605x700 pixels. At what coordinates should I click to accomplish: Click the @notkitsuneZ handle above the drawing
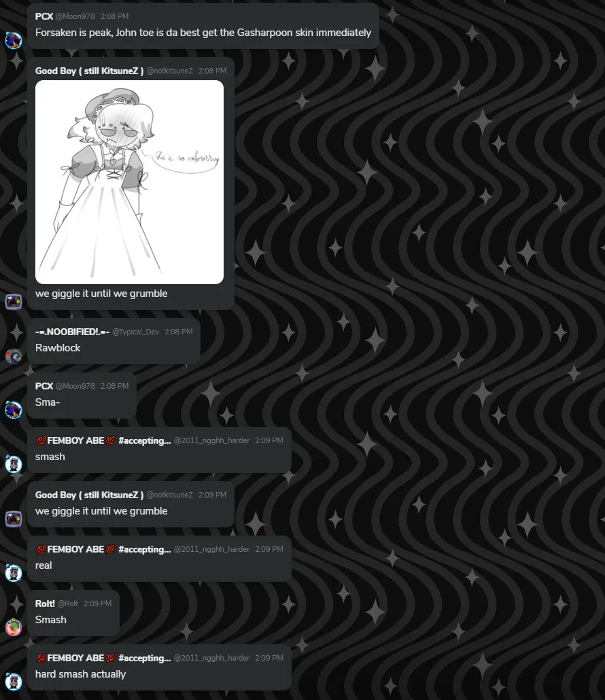tap(170, 71)
